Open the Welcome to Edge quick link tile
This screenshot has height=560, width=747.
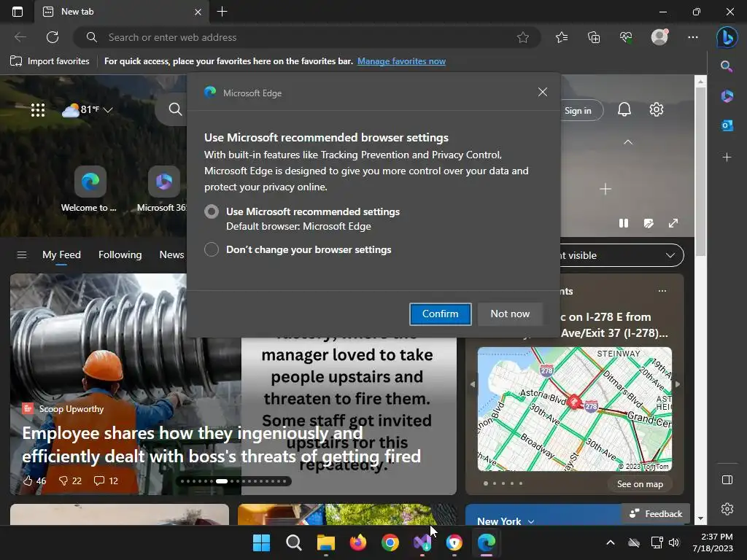click(90, 189)
